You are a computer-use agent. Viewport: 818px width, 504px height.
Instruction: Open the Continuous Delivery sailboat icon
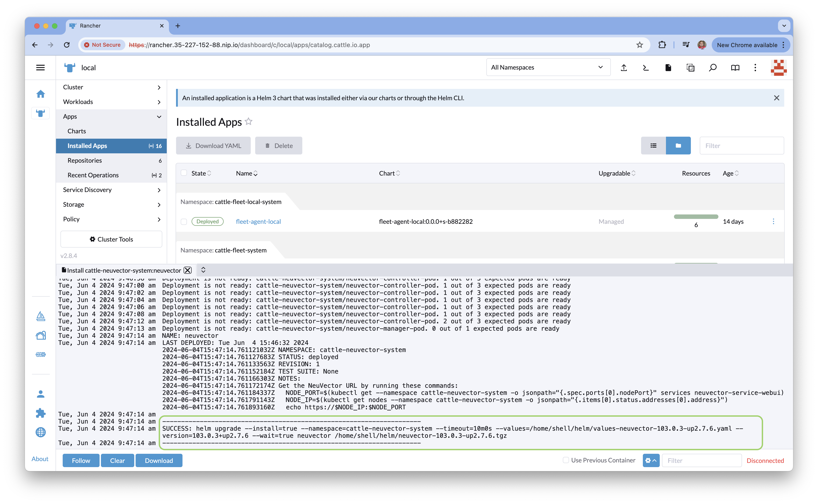coord(41,316)
